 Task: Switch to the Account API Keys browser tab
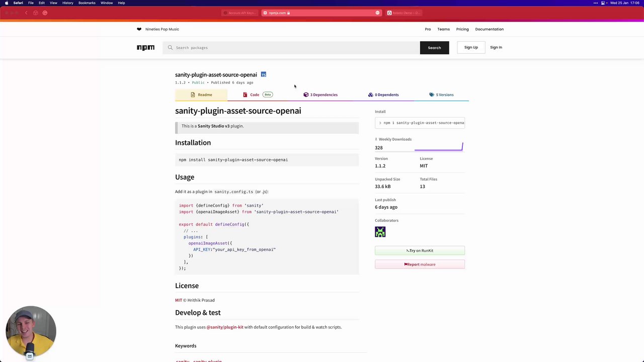[x=239, y=13]
